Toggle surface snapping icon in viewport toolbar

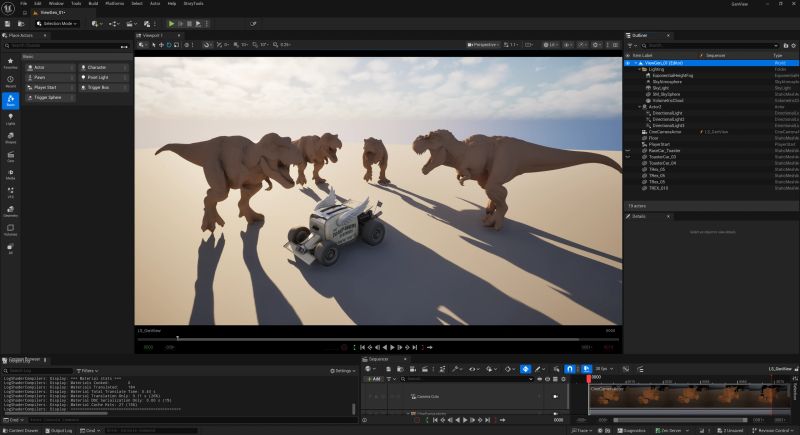[x=220, y=45]
